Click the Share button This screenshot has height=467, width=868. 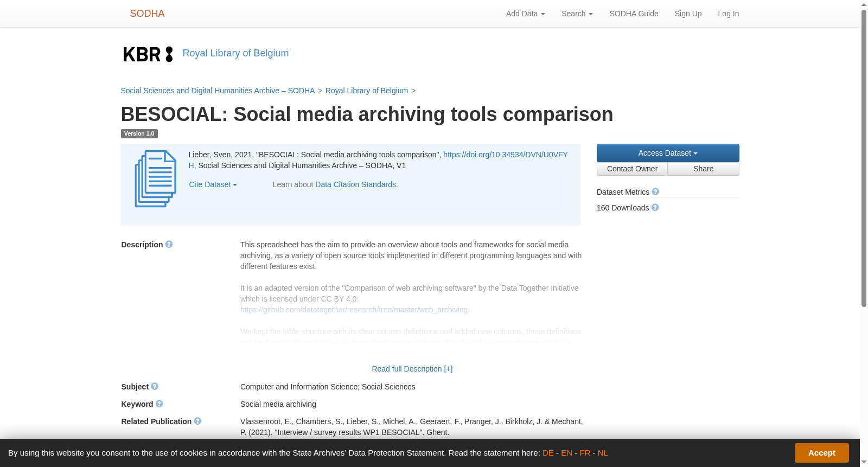tap(703, 169)
